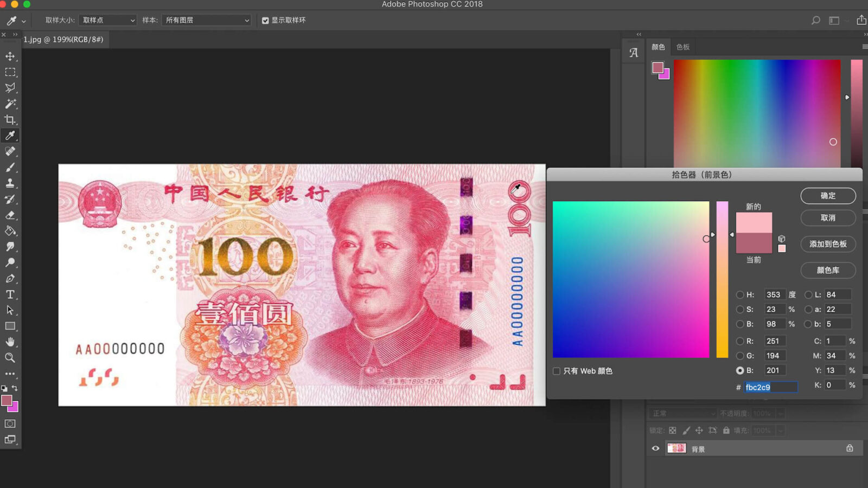Change screen mode icon at toolbar bottom
This screenshot has width=868, height=488.
coord(10,440)
